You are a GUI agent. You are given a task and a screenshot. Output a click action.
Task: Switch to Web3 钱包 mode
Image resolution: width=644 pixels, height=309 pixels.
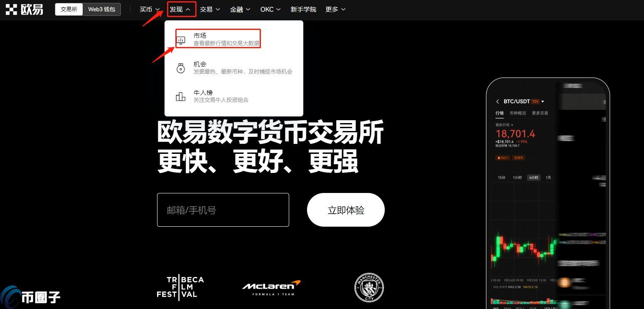click(x=101, y=9)
